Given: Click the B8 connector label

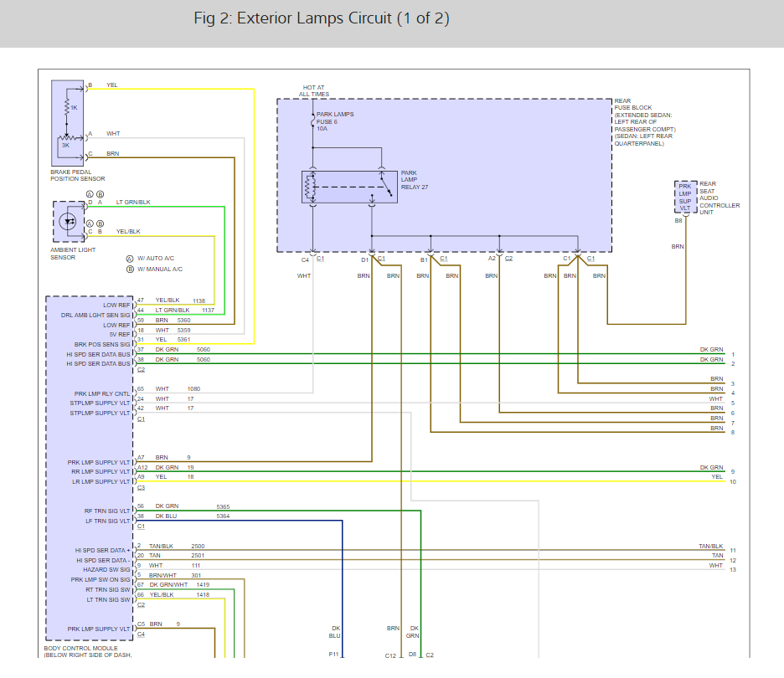Looking at the screenshot, I should [678, 221].
